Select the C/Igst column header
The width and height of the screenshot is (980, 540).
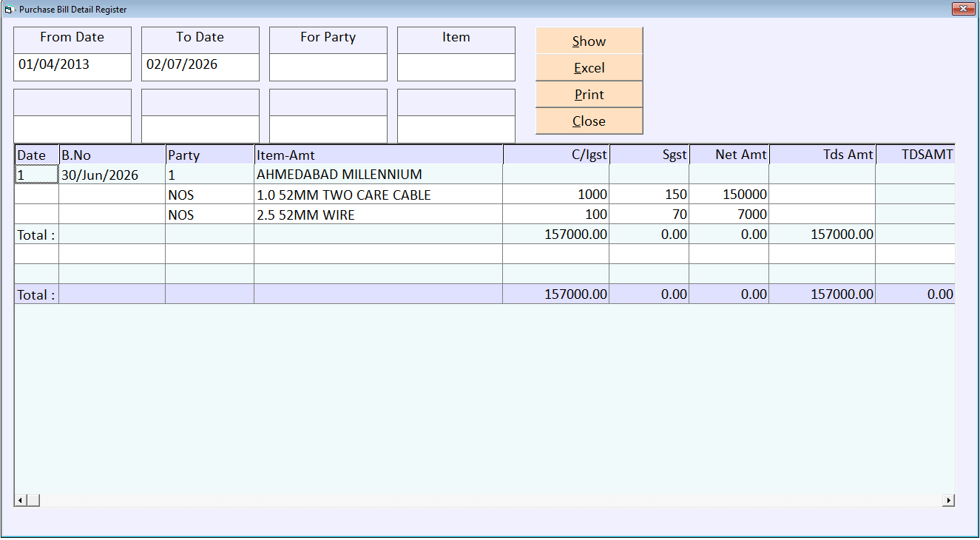coord(555,155)
